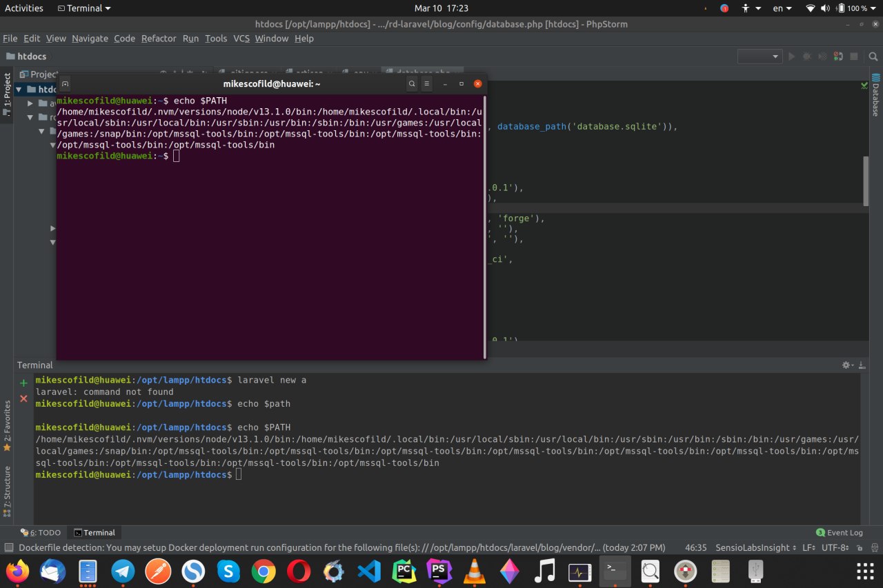The image size is (883, 588).
Task: Open the Event Log tool window
Action: (x=840, y=532)
